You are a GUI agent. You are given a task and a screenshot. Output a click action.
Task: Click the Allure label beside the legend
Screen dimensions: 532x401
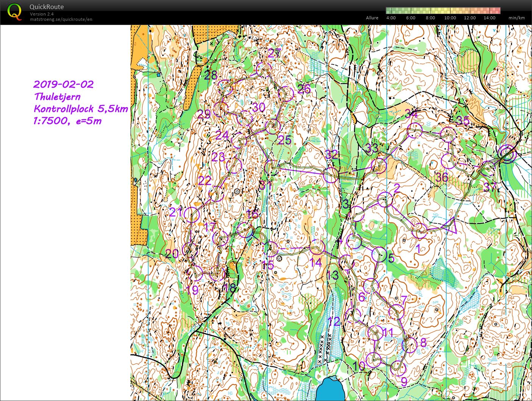(372, 18)
